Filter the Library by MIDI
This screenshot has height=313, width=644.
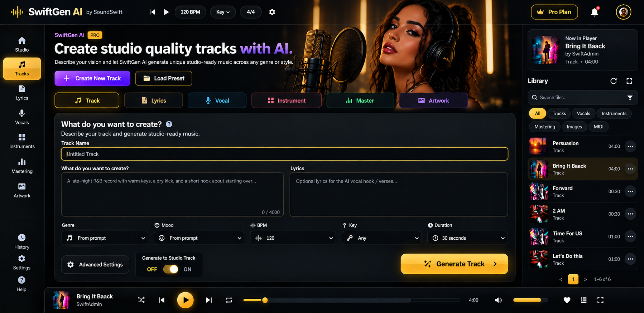point(599,127)
